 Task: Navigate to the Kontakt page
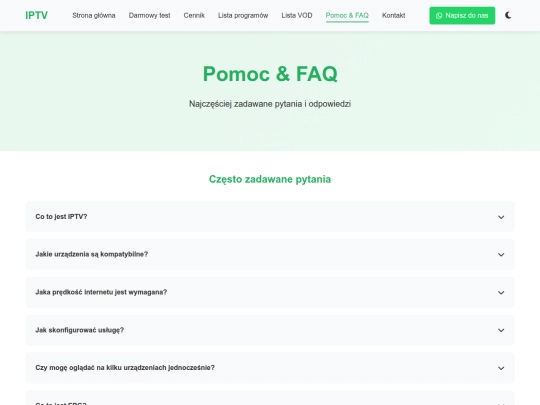[393, 15]
